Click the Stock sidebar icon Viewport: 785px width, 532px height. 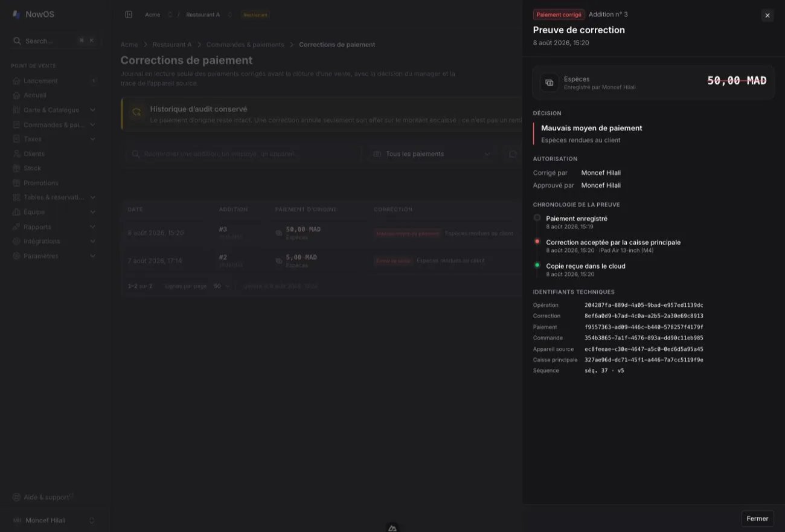(17, 168)
